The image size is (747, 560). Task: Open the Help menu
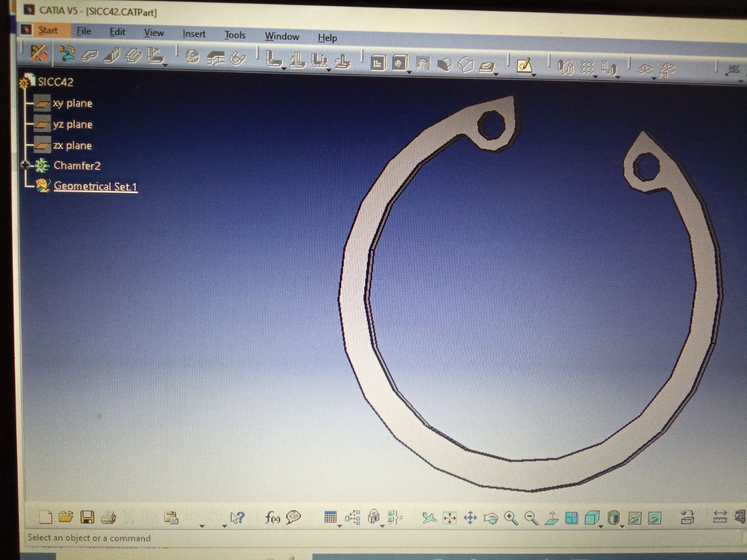tap(327, 37)
